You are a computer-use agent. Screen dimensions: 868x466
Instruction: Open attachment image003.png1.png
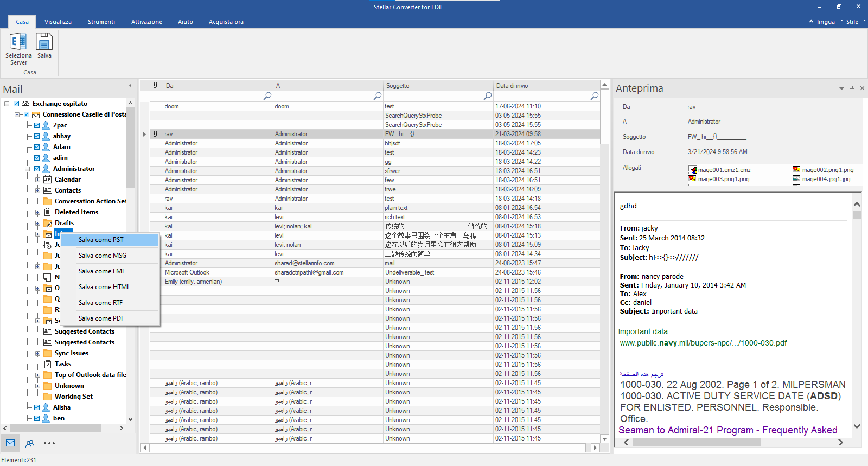tap(719, 179)
